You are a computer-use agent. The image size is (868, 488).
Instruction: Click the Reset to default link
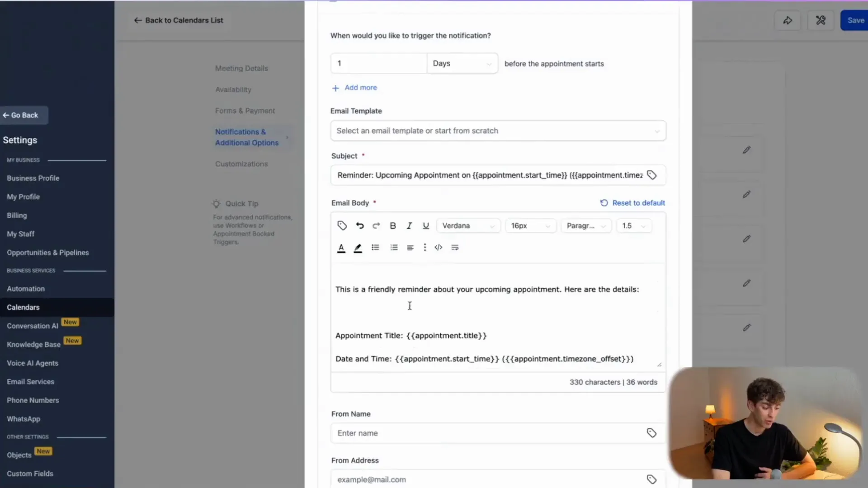632,203
